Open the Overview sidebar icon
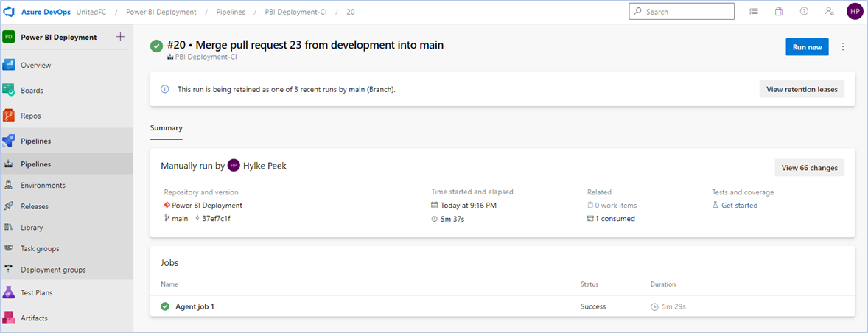868x333 pixels. [8, 66]
